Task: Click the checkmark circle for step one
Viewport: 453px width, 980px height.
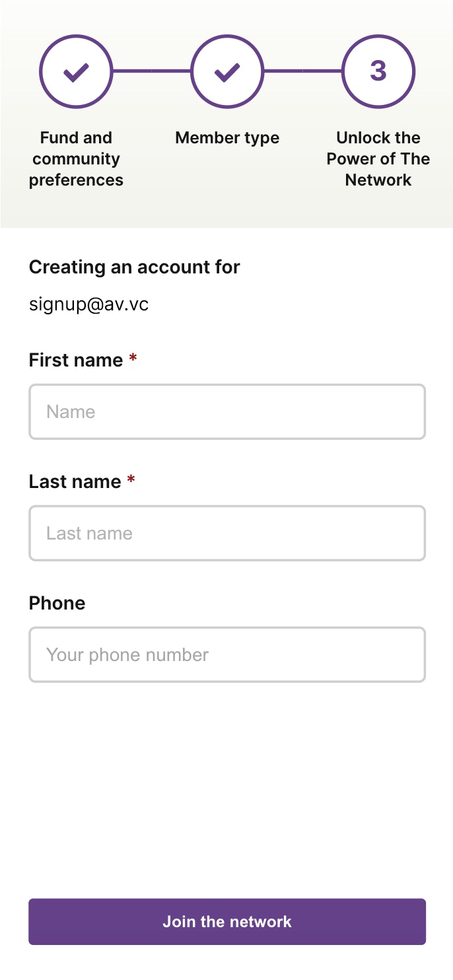Action: [x=76, y=71]
